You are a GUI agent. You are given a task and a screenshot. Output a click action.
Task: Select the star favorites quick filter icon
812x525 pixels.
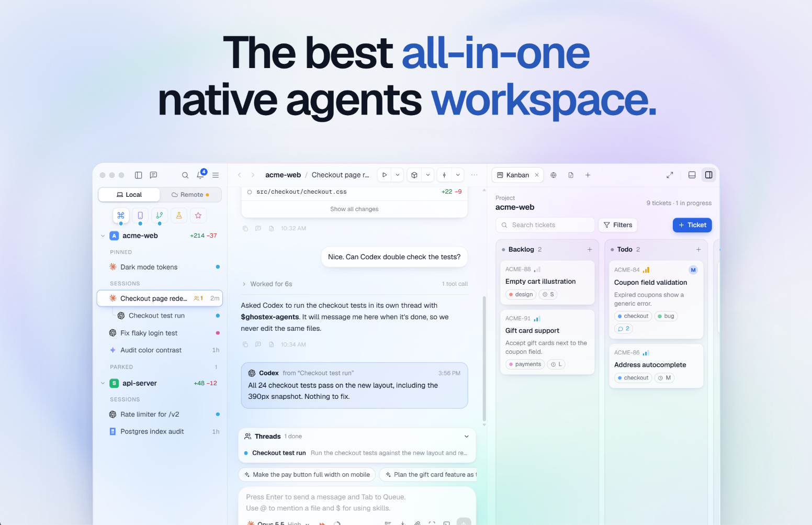198,215
